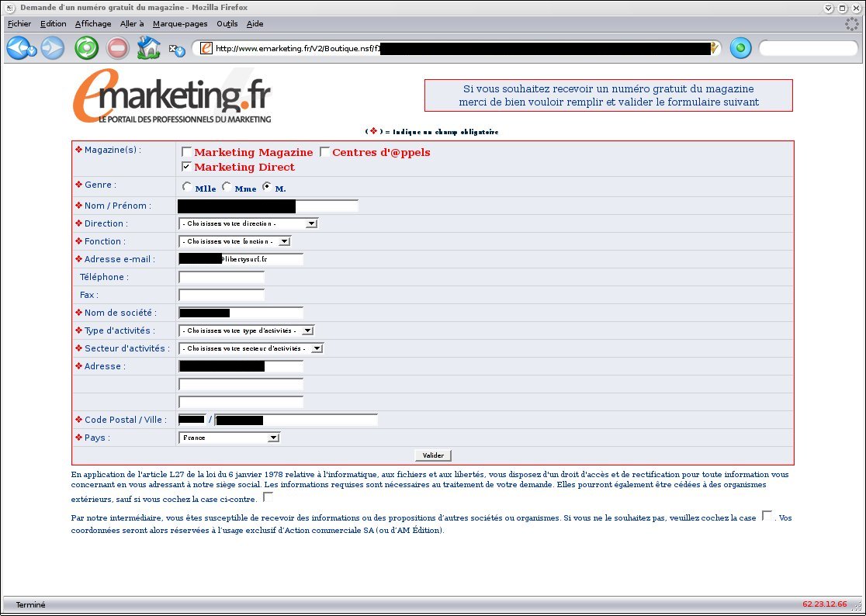Click the 'Secteur d'activités :' label
The width and height of the screenshot is (866, 616).
click(127, 348)
